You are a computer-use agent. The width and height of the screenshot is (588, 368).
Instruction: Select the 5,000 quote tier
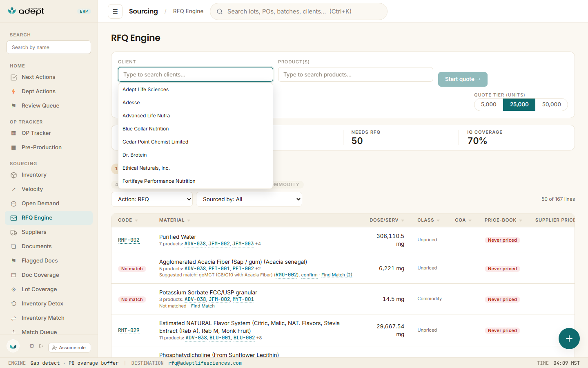tap(489, 105)
